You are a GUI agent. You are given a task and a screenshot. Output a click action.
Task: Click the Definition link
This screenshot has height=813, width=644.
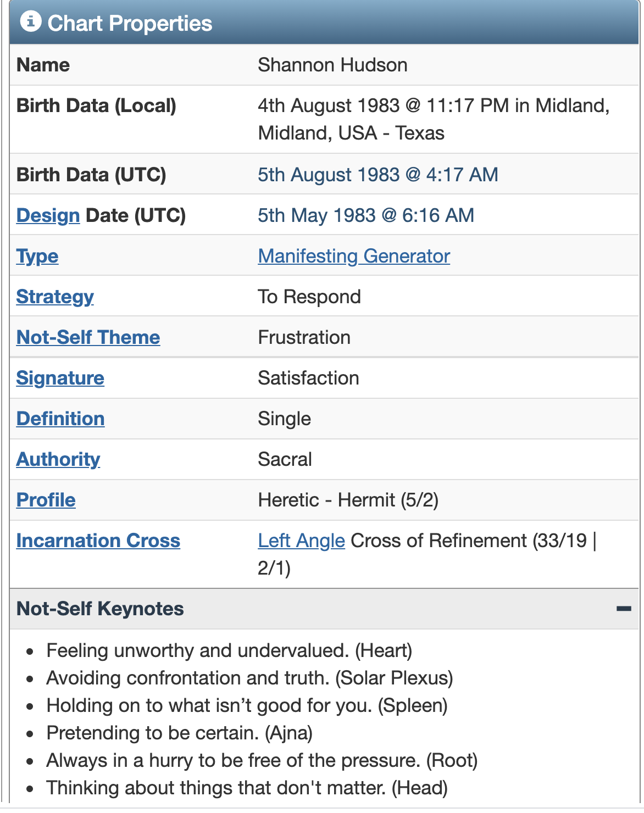tap(60, 419)
